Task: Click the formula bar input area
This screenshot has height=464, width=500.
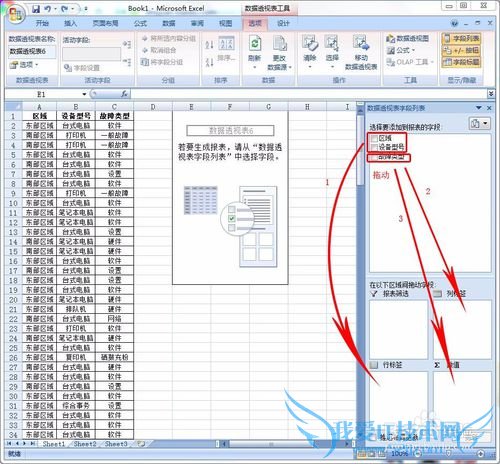Action: click(x=309, y=94)
